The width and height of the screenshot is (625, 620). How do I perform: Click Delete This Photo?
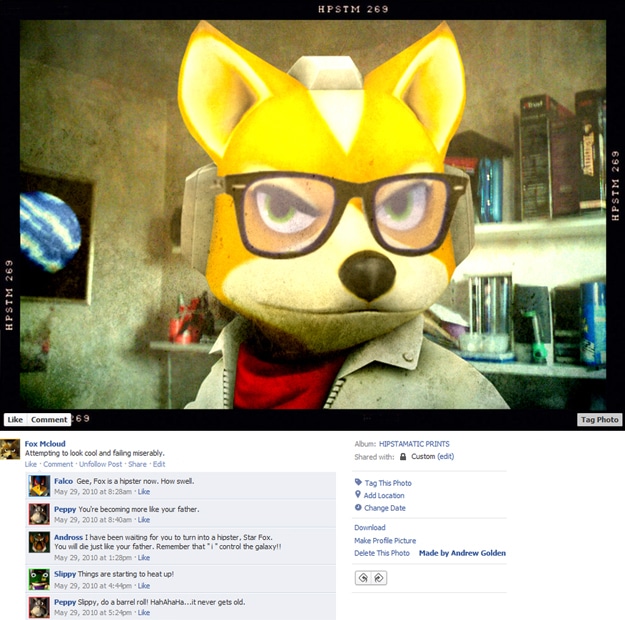(x=382, y=553)
